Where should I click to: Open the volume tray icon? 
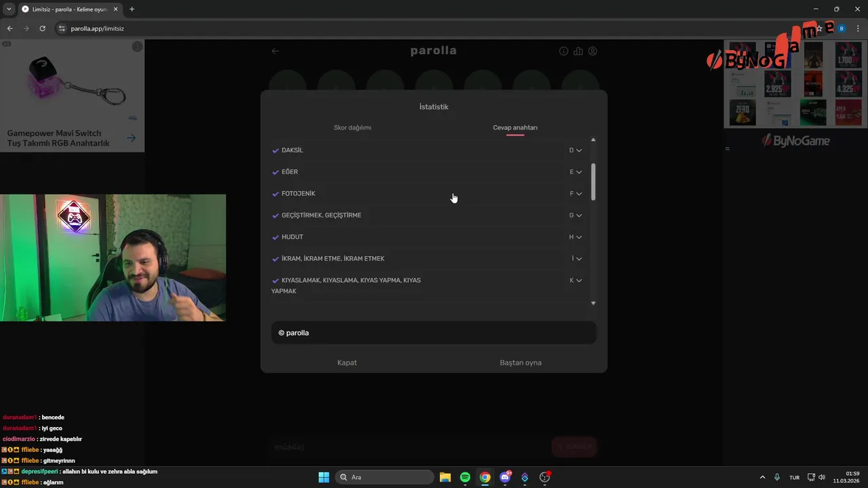coord(822,477)
